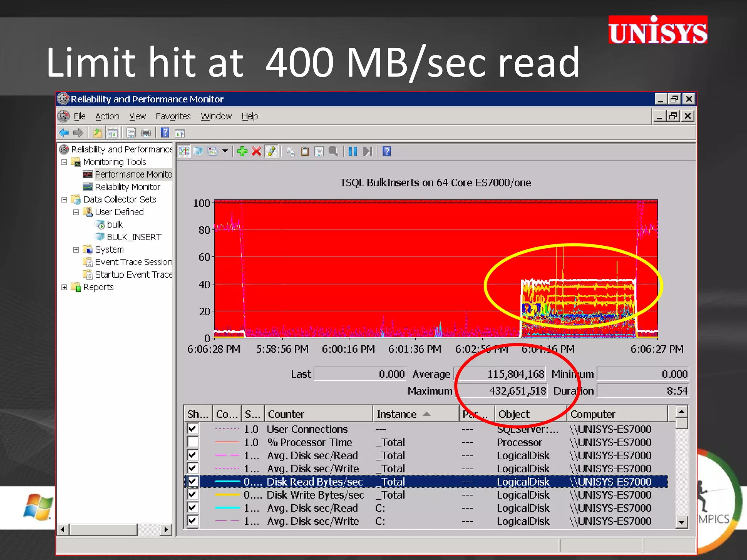Sort by the Show column header
747x560 pixels.
coord(198,414)
